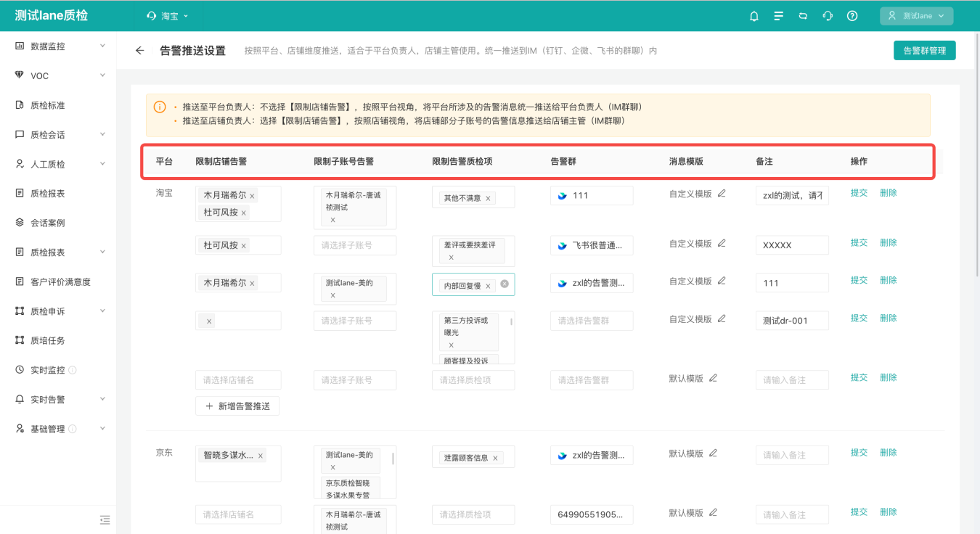Click the VOC diamond icon in sidebar
Image resolution: width=980 pixels, height=534 pixels.
click(x=20, y=75)
